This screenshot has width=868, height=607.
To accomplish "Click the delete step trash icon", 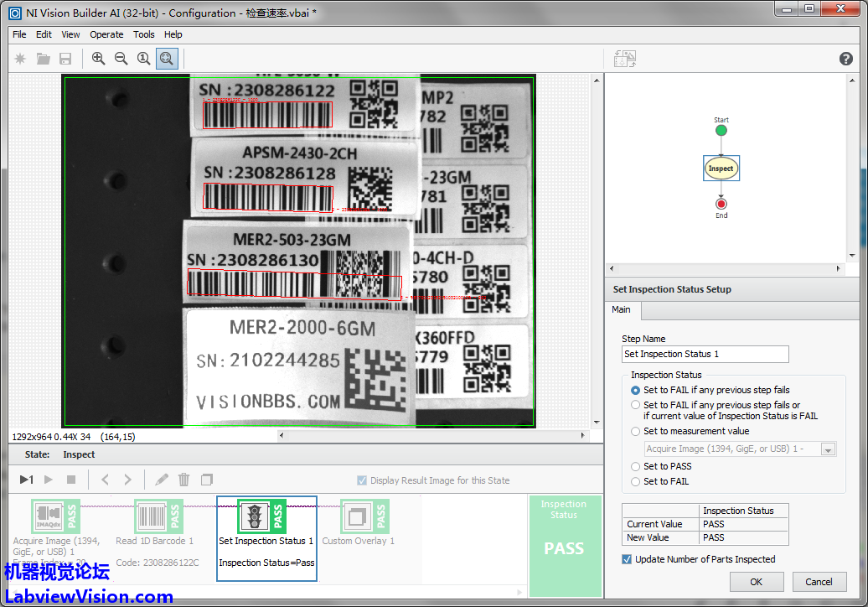I will point(183,480).
